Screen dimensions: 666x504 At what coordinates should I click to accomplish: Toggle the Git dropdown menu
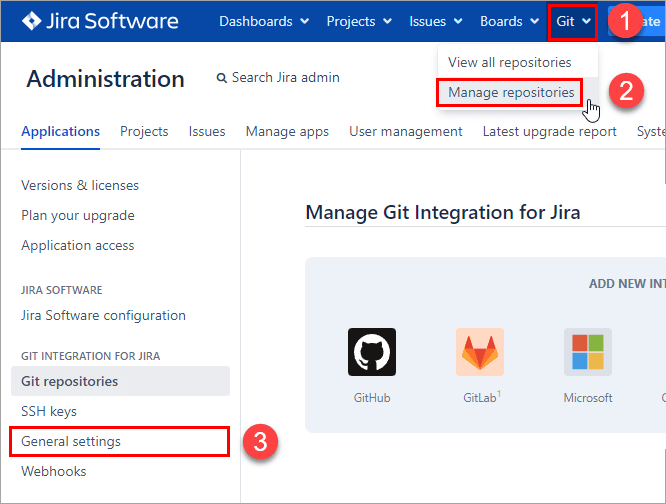click(x=573, y=21)
